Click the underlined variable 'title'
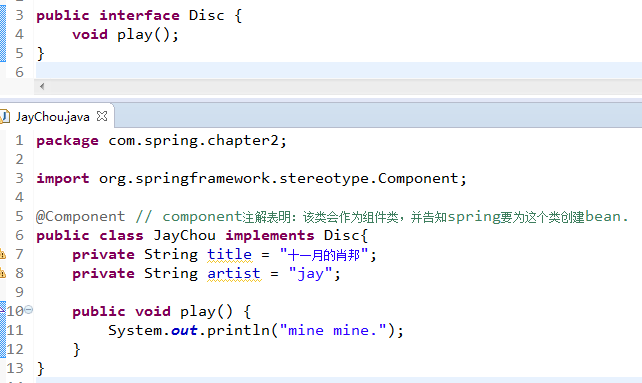Image resolution: width=642 pixels, height=383 pixels. [229, 254]
